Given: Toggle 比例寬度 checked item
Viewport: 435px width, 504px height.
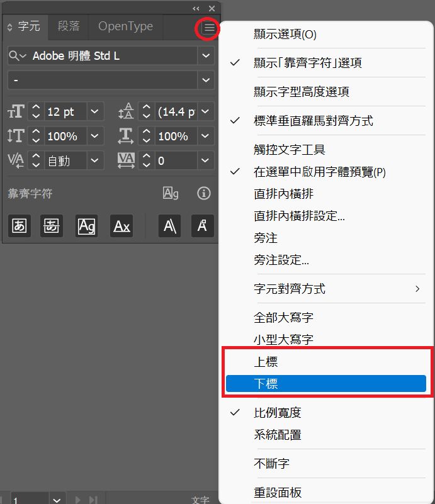Looking at the screenshot, I should point(325,413).
